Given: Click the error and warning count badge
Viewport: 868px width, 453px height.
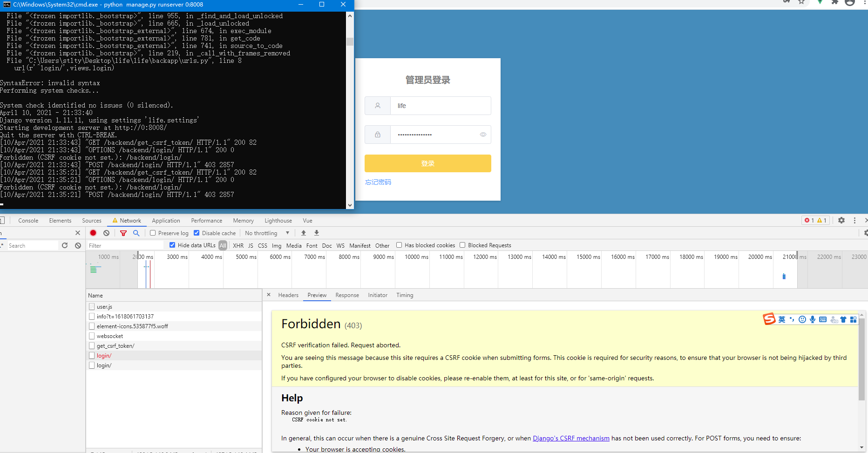Looking at the screenshot, I should click(x=816, y=220).
